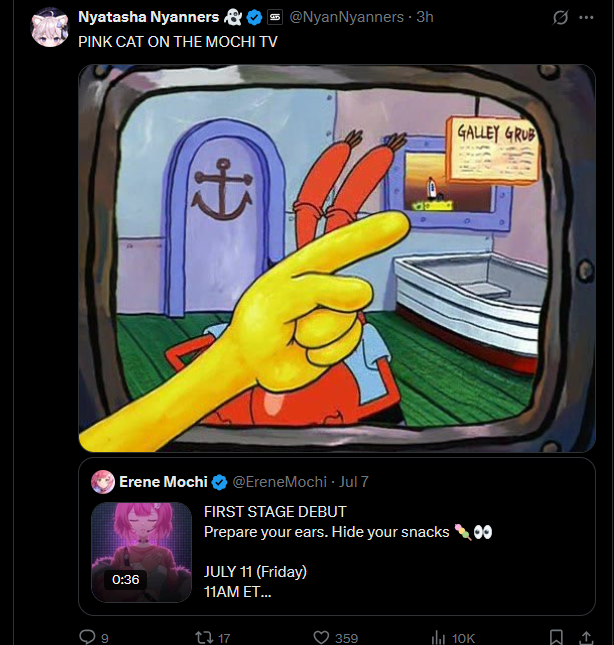614x645 pixels.
Task: Click the repost icon with 17 reposts
Action: coord(204,638)
